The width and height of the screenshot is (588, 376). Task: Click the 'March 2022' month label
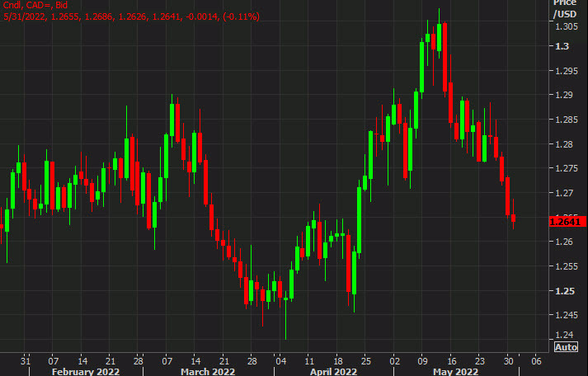[208, 372]
